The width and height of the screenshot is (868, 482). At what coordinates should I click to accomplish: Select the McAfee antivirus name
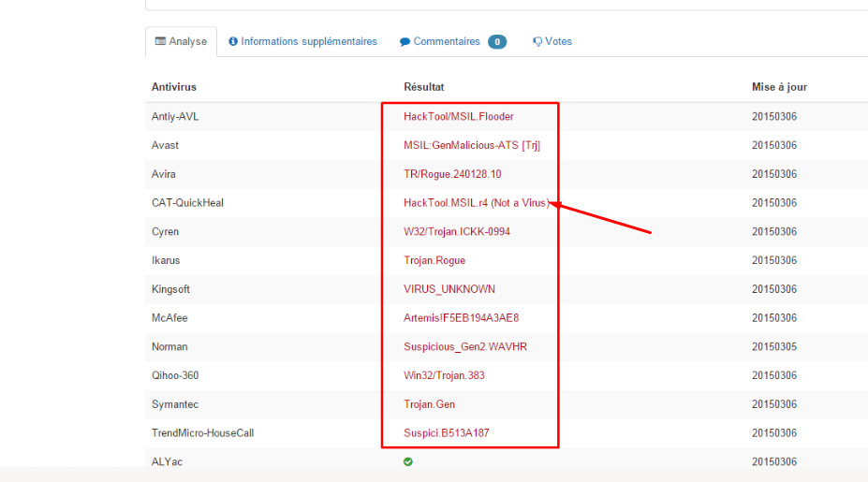[169, 318]
